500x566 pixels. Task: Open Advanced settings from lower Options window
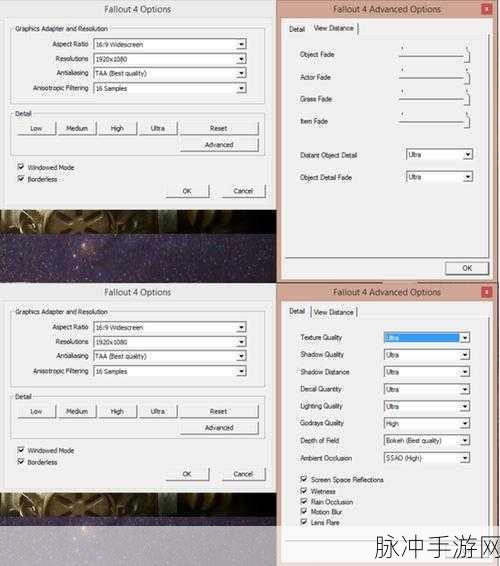coord(219,428)
